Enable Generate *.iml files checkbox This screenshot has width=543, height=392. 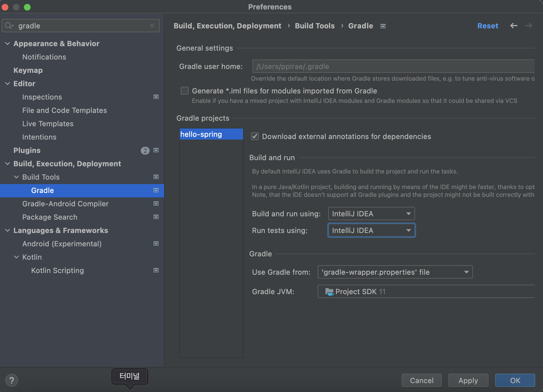(185, 91)
